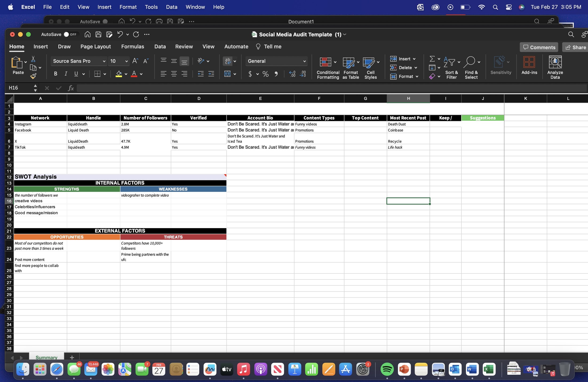
Task: Open the Window menu in menu bar
Action: (195, 7)
